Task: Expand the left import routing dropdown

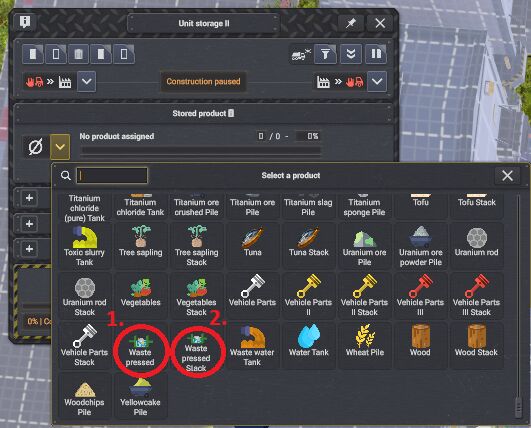Action: [86, 82]
